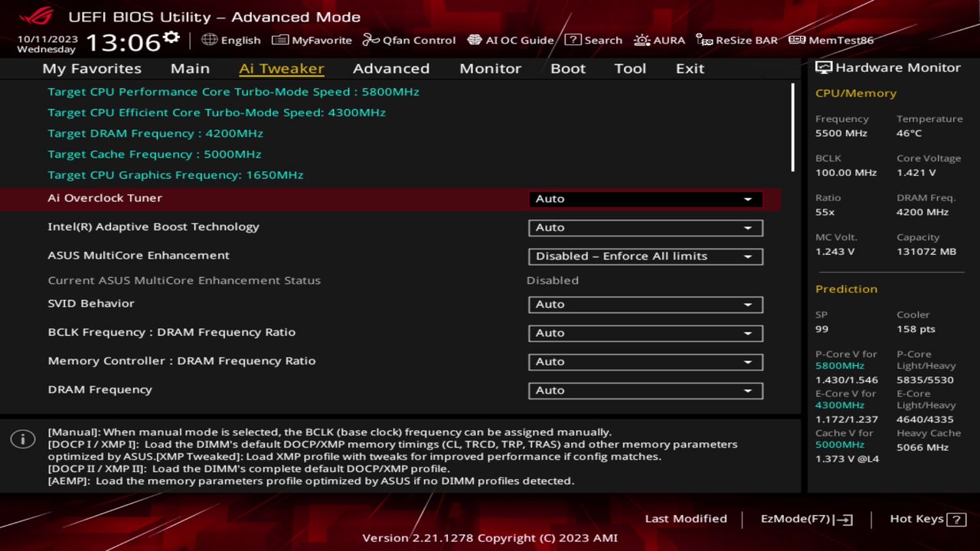
Task: Open the Advanced tab
Action: point(391,68)
